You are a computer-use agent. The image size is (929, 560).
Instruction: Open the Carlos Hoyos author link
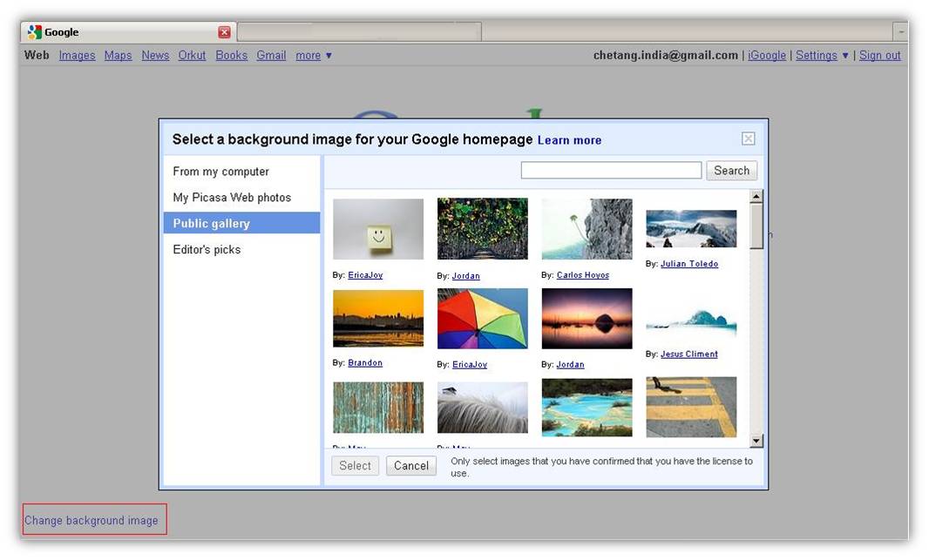[582, 275]
